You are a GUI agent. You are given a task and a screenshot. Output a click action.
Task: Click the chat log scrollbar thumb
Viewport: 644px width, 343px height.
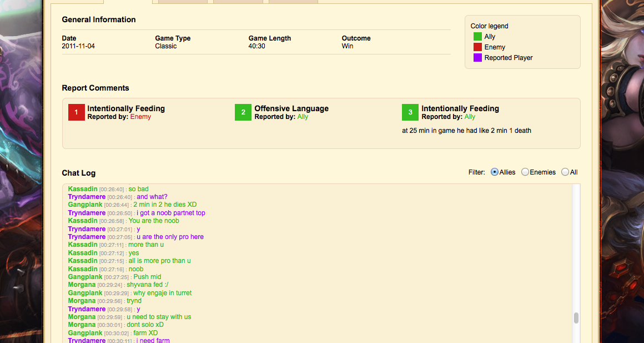tap(576, 318)
